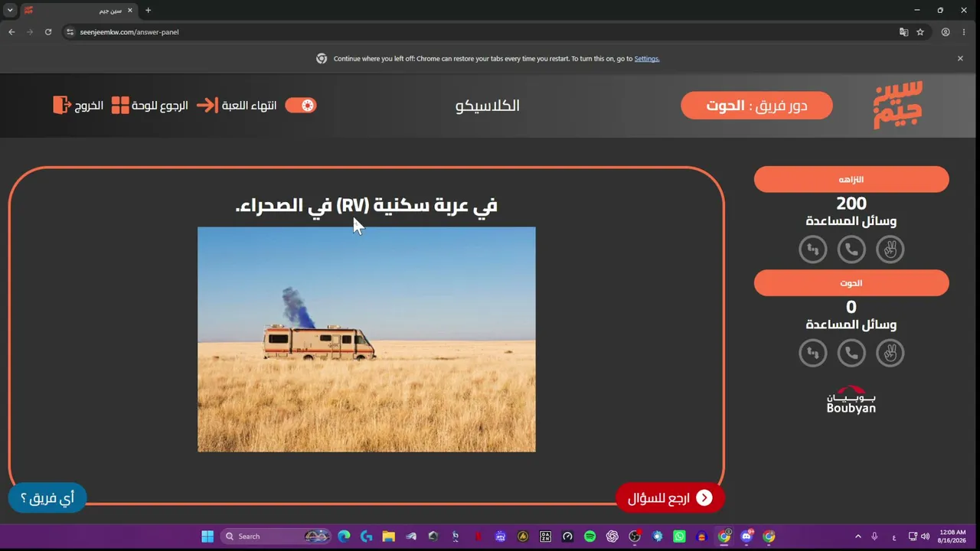980x551 pixels.
Task: Select the الحوت team name pill in sidebar
Action: point(851,283)
